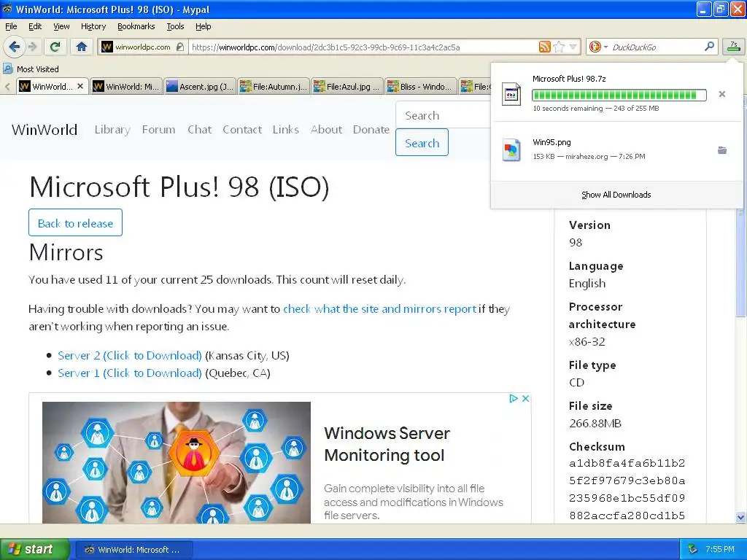Toggle the Downloads toolbar button
This screenshot has height=560, width=747.
pos(734,47)
